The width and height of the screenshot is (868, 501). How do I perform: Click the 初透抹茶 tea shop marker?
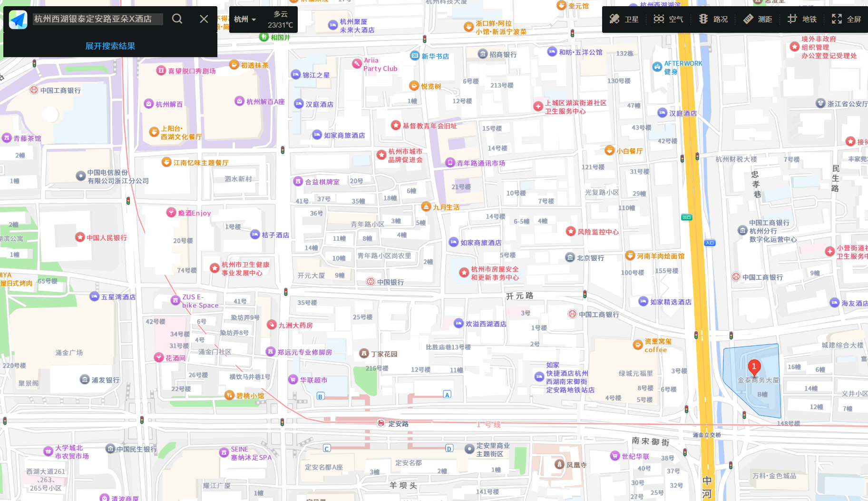click(234, 65)
